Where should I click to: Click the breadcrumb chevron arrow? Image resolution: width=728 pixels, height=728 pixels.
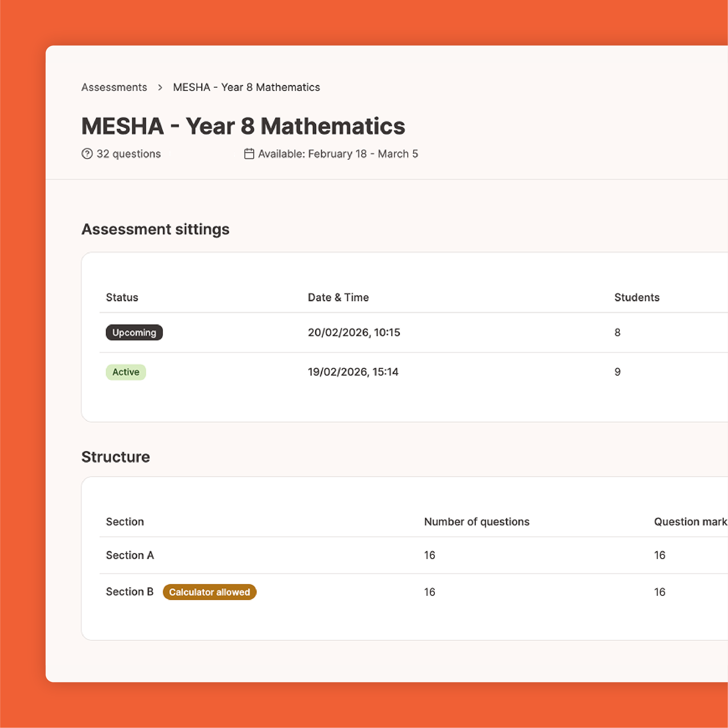click(160, 87)
